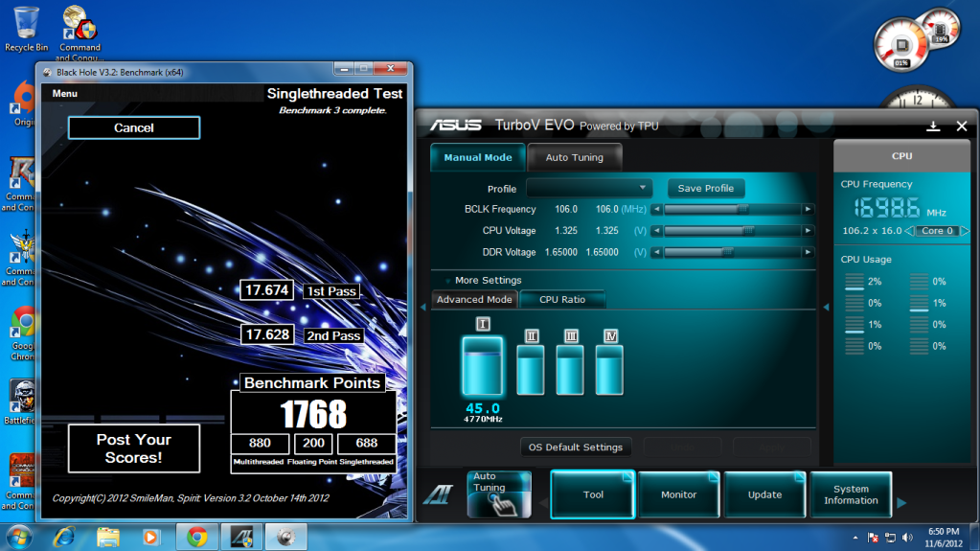Switch to Chrome in the taskbar

197,538
